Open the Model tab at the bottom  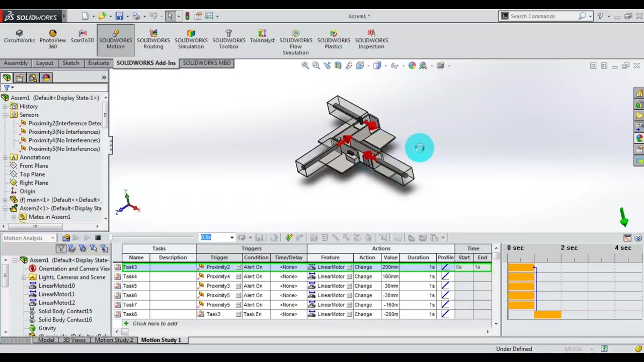46,340
